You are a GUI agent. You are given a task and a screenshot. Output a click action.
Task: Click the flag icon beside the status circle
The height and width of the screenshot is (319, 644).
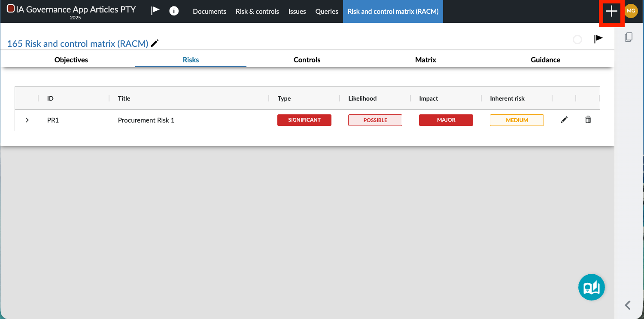pyautogui.click(x=598, y=39)
